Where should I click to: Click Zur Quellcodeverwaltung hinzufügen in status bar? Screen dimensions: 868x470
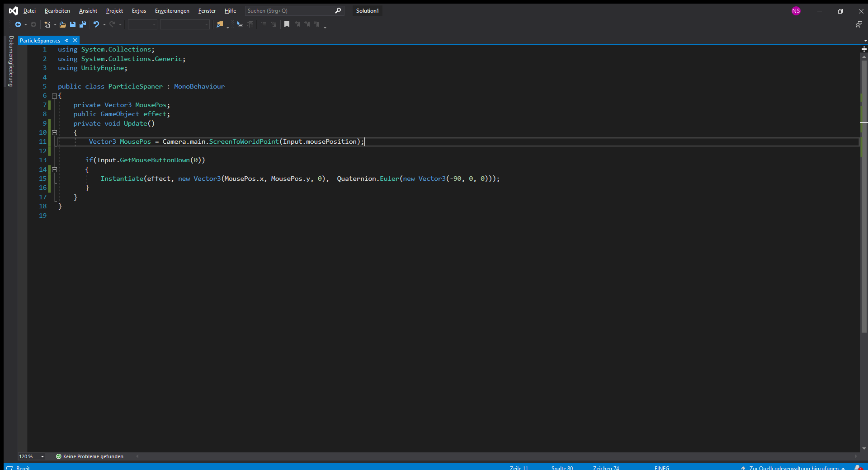(794, 468)
